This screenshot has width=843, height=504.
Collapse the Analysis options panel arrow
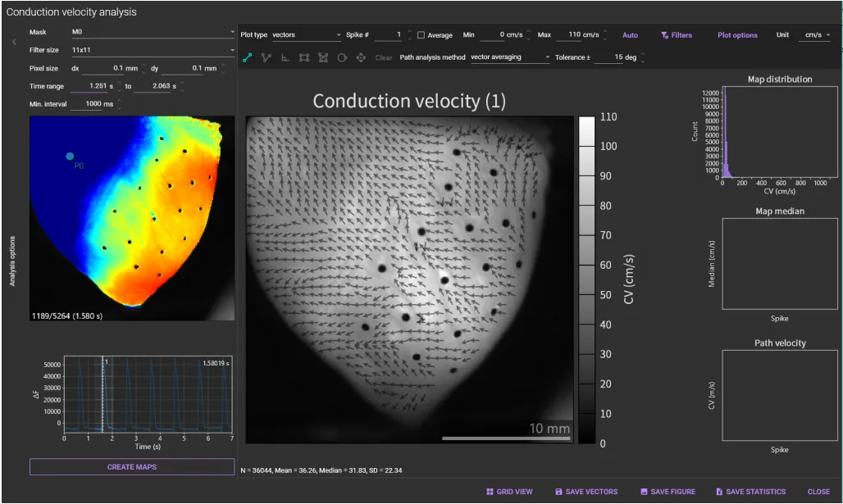coord(13,41)
